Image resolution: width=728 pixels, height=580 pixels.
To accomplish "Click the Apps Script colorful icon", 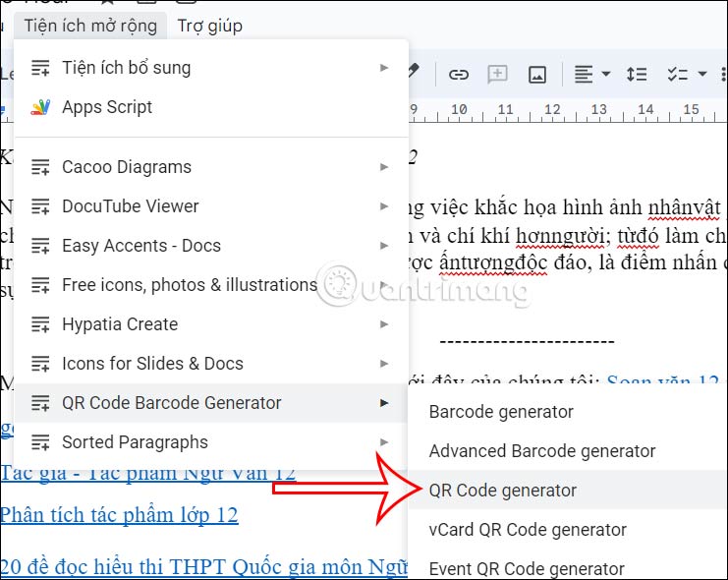I will (x=40, y=107).
